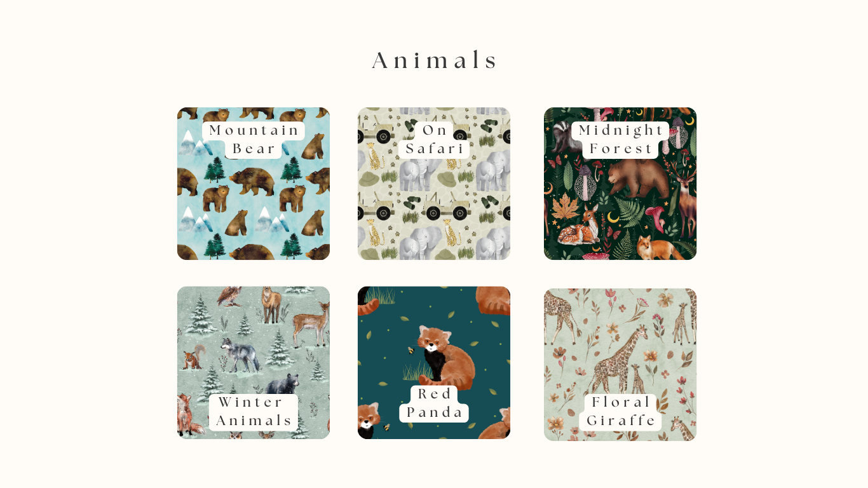The image size is (868, 488).
Task: Click the 'Winter Animals' text label
Action: 254,412
